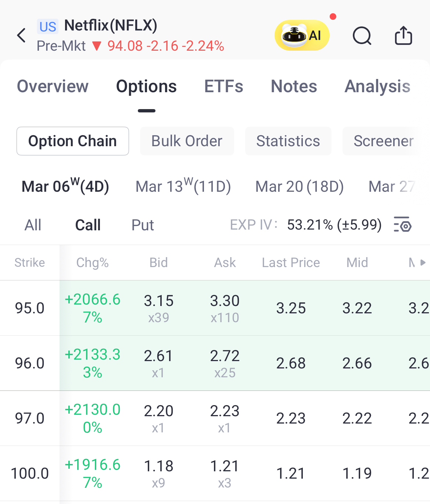Select the Bulk Order button
The image size is (430, 504).
(x=187, y=141)
